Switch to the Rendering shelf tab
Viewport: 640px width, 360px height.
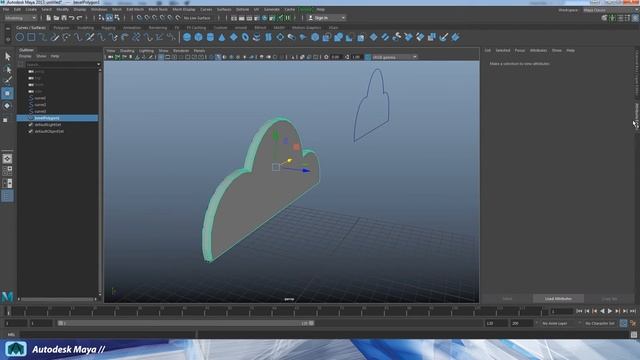pos(158,28)
